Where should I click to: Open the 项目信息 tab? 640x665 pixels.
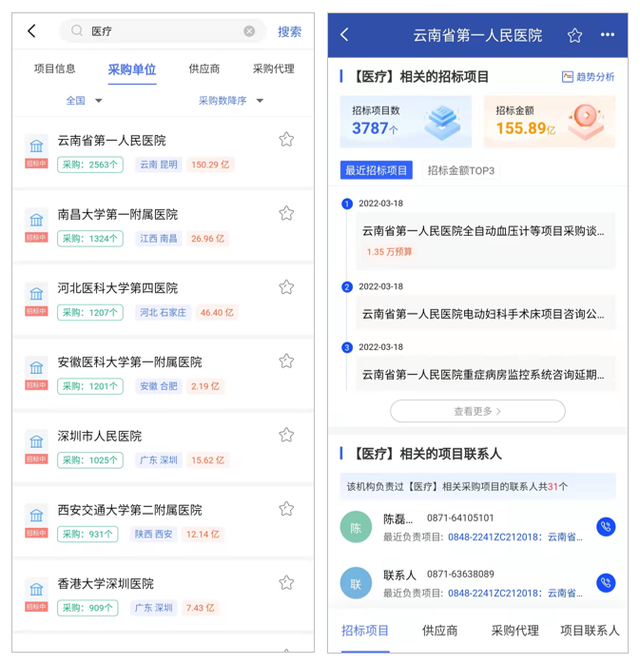pyautogui.click(x=55, y=69)
